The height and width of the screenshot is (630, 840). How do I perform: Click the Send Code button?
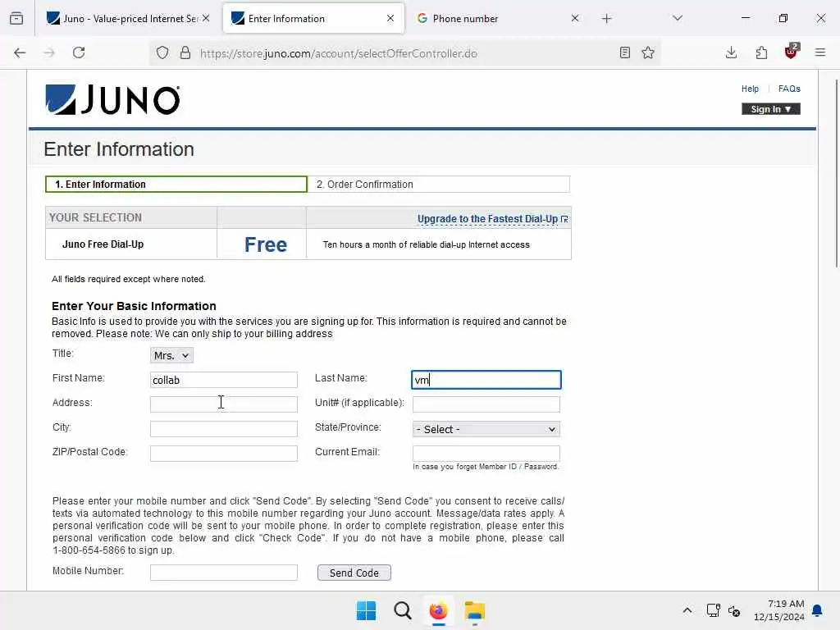coord(354,573)
